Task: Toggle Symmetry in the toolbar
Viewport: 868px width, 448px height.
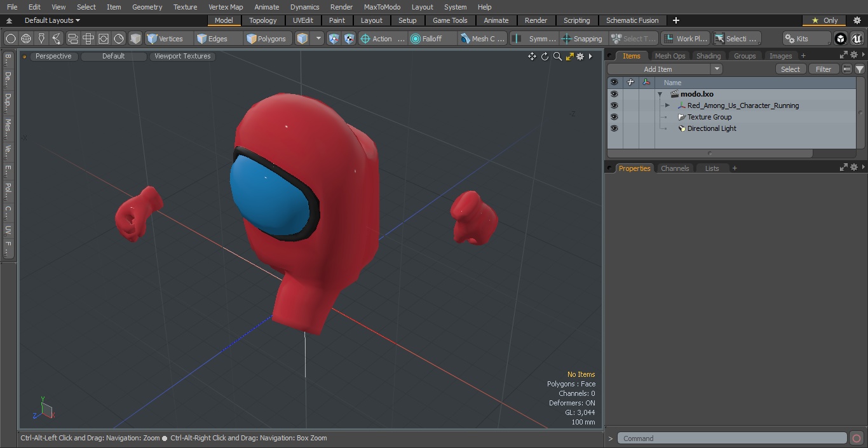Action: pyautogui.click(x=535, y=39)
